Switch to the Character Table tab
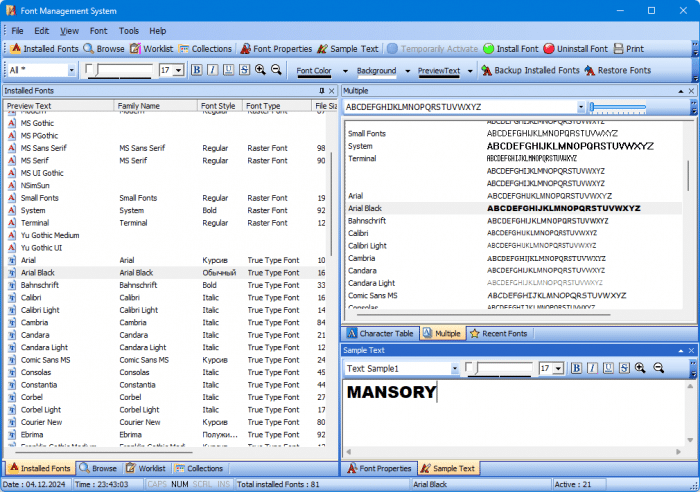Image resolution: width=700 pixels, height=492 pixels. (379, 333)
